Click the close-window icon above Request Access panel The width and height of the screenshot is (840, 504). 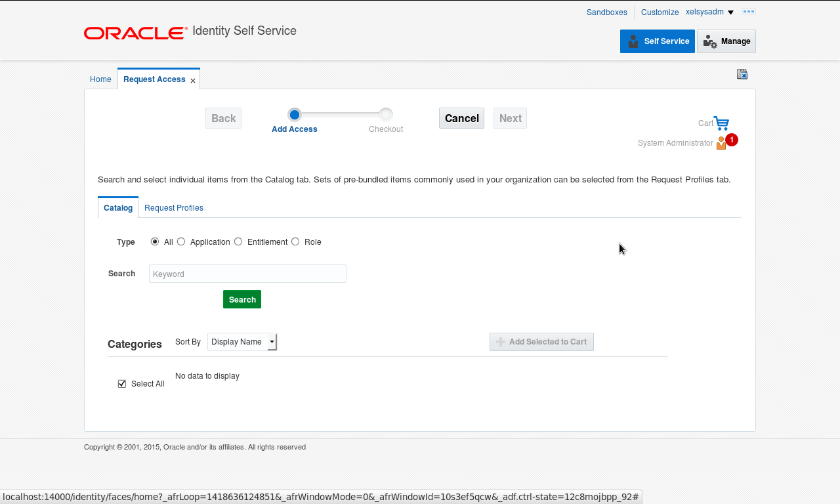click(x=742, y=74)
